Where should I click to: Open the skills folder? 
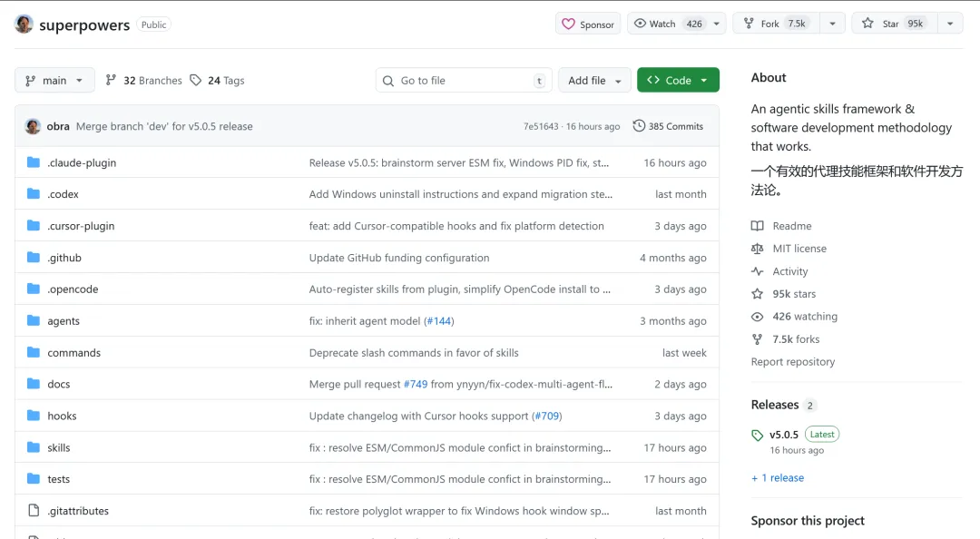tap(59, 447)
